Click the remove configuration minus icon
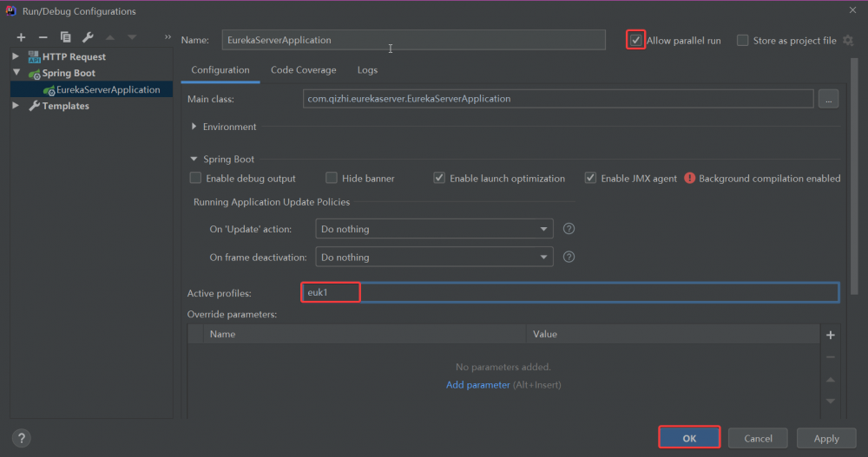This screenshot has height=457, width=868. (x=43, y=37)
